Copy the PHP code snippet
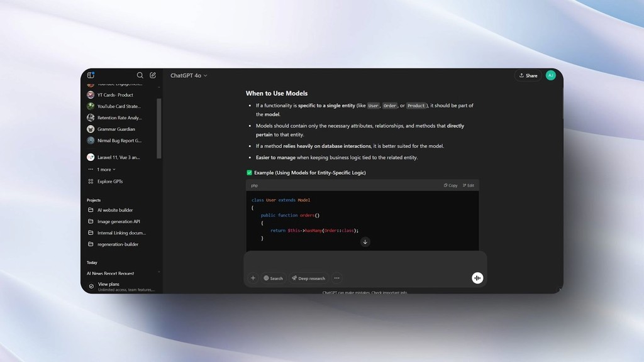The height and width of the screenshot is (362, 644). coord(450,185)
